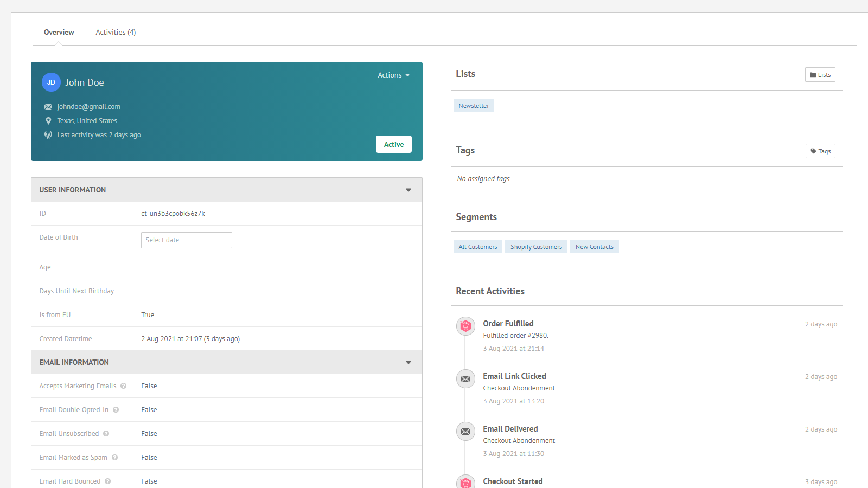Viewport: 868px width, 488px height.
Task: Collapse the Email Information section
Action: tap(409, 362)
